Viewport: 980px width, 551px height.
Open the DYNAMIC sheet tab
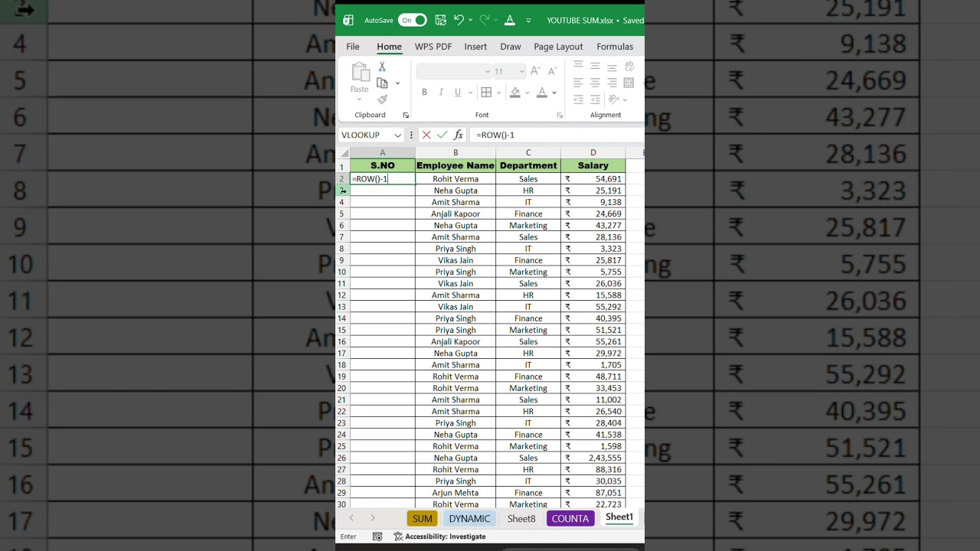click(x=469, y=519)
